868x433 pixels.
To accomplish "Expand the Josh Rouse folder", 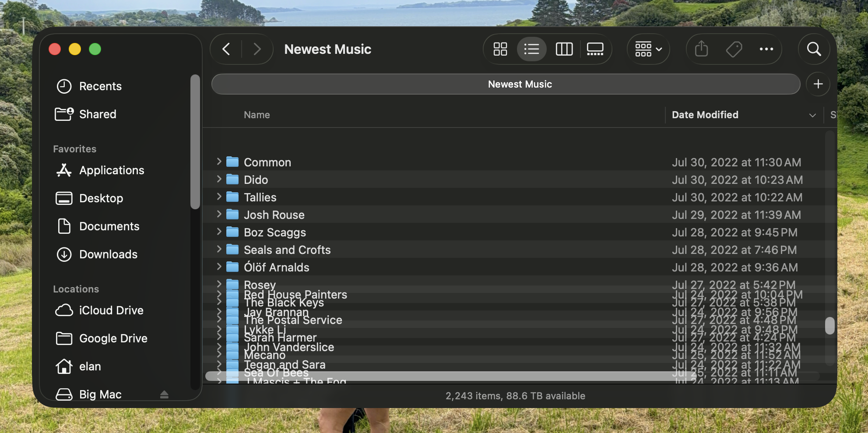I will pyautogui.click(x=219, y=215).
